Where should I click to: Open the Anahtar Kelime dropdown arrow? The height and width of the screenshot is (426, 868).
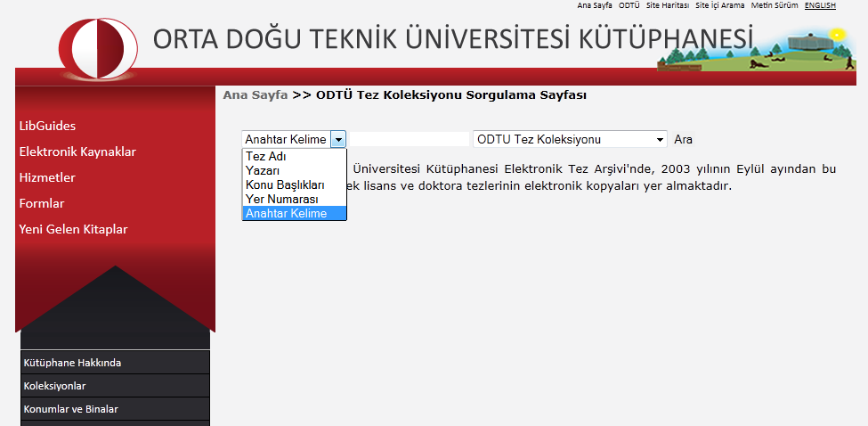point(338,140)
